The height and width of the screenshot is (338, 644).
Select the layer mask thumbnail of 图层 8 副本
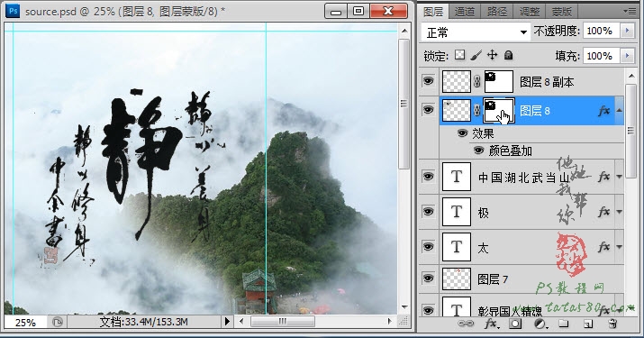pyautogui.click(x=499, y=81)
